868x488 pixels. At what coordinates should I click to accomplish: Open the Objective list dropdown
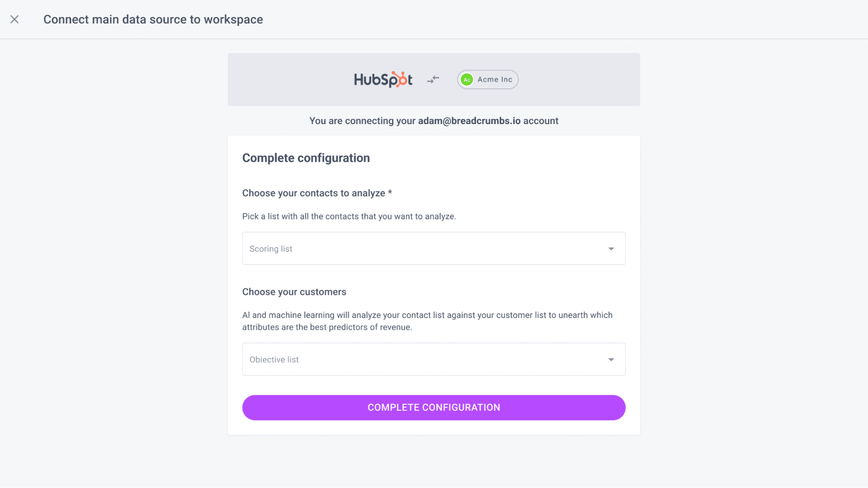tap(434, 360)
